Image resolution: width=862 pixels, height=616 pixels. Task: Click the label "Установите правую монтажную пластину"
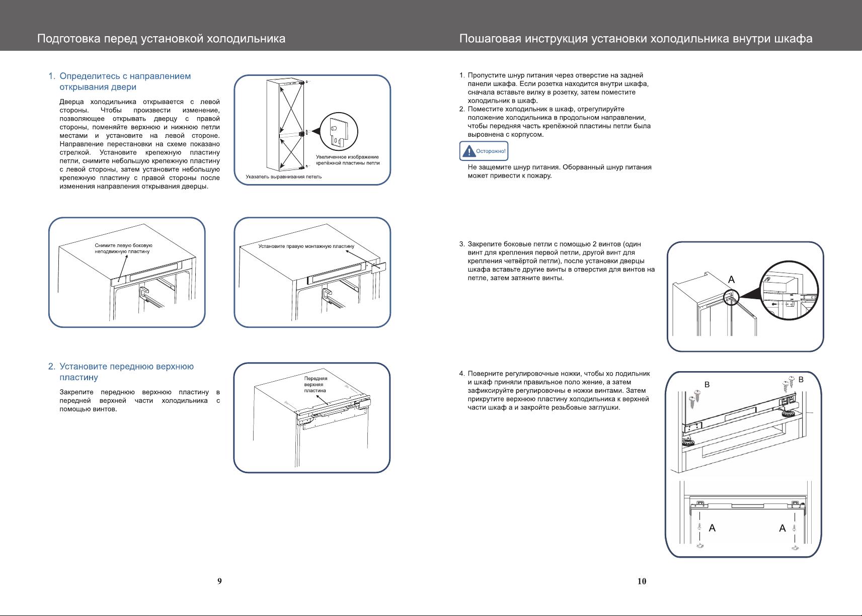pos(306,246)
